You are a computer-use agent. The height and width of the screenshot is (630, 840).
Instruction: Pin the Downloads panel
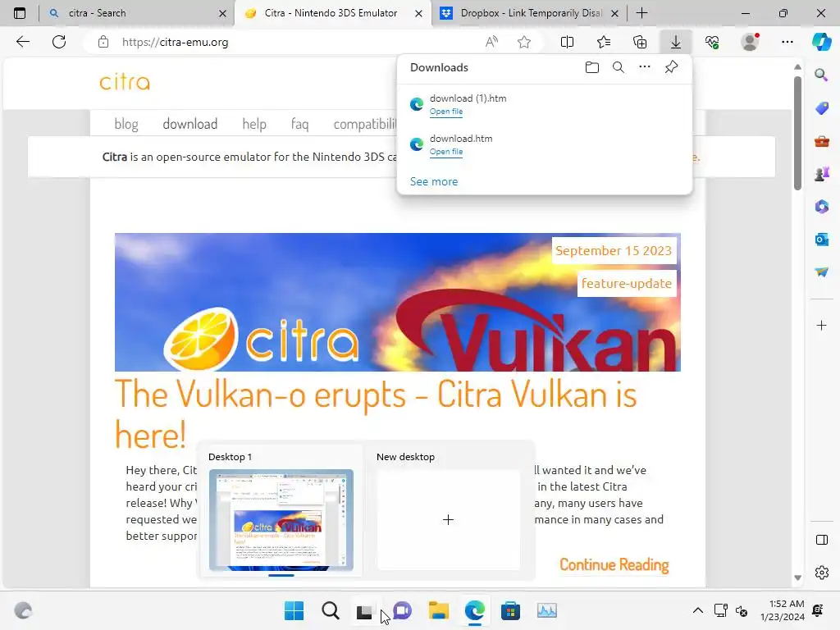(671, 67)
